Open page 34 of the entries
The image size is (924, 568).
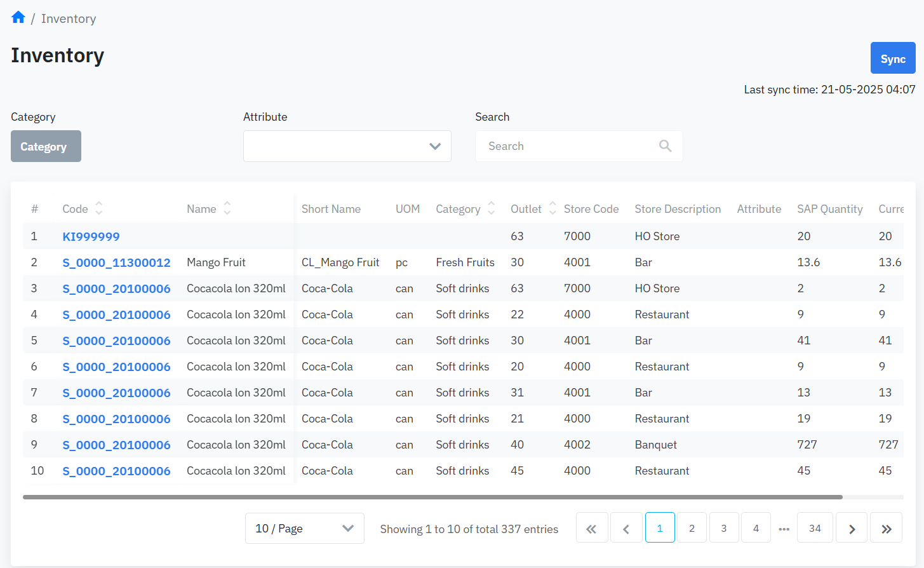(815, 529)
